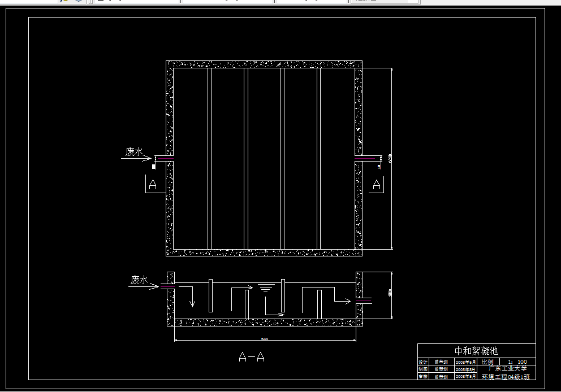Select the water level symbol in section A-A
561x392 pixels.
coord(266,288)
